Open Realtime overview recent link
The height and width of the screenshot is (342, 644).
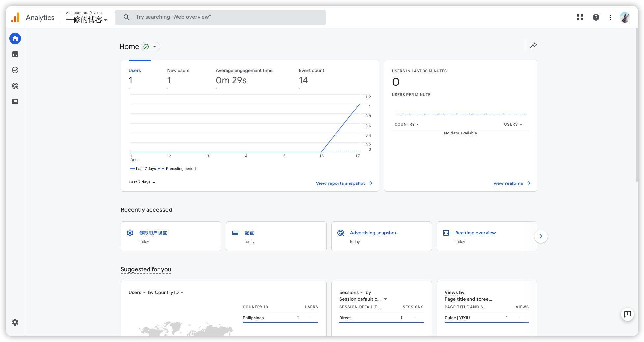[x=475, y=233]
